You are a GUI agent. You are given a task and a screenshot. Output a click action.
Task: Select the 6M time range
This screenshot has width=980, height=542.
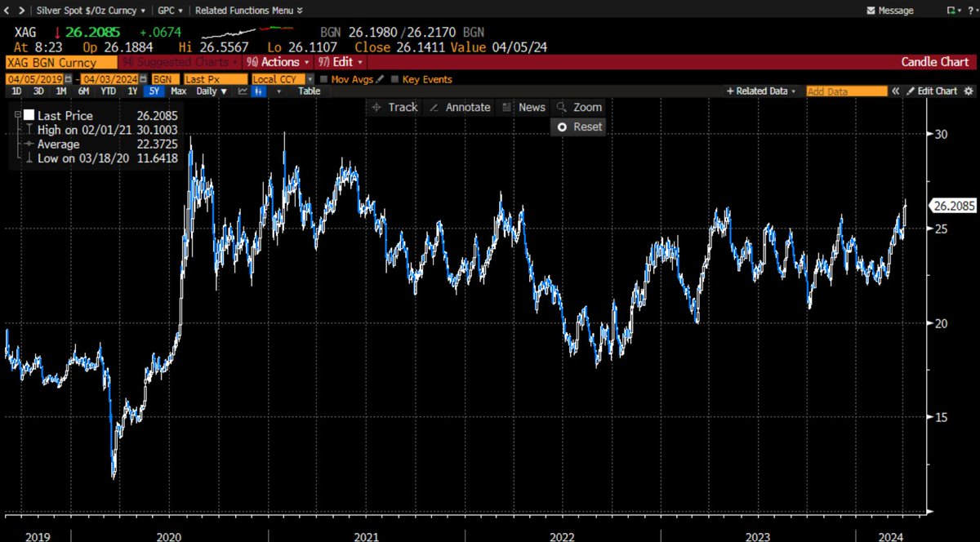tap(85, 91)
